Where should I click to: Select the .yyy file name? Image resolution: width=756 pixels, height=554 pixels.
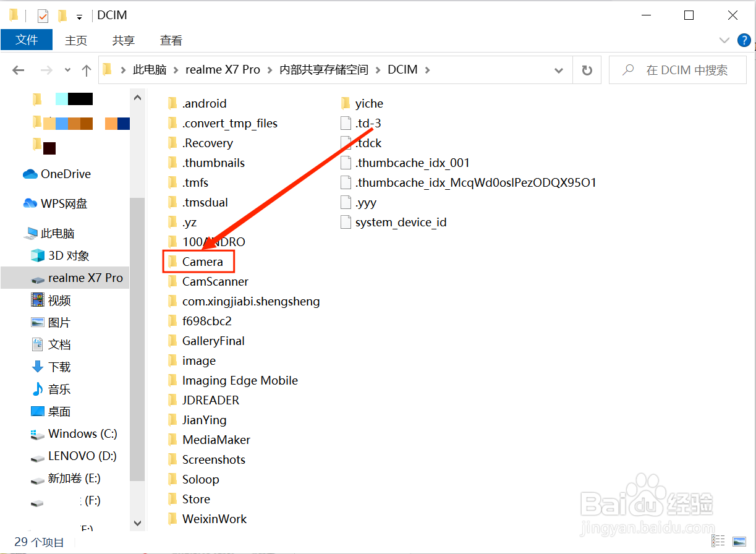[366, 203]
